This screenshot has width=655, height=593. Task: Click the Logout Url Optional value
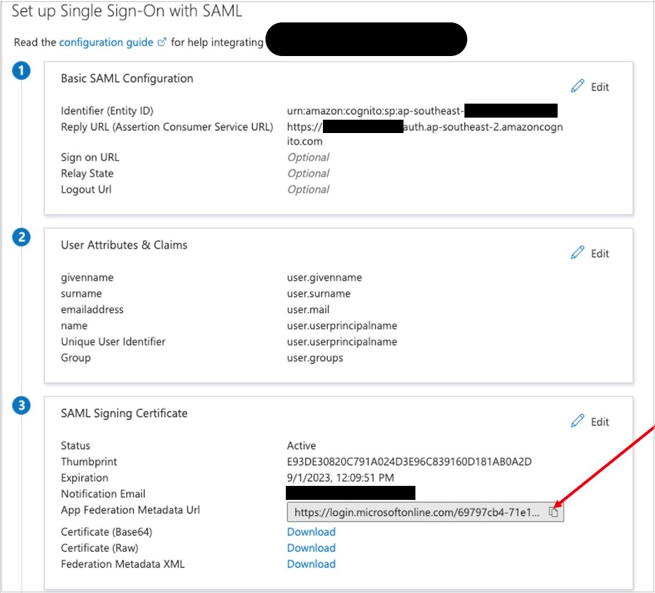point(308,189)
